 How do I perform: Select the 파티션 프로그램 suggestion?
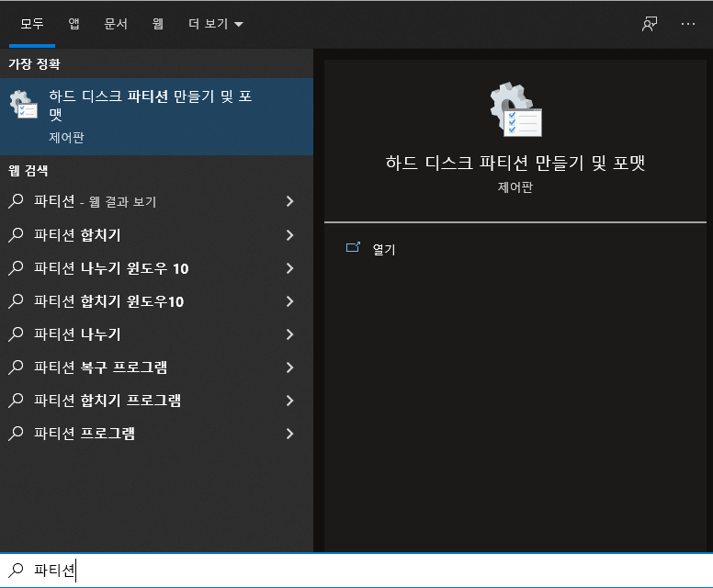point(156,434)
